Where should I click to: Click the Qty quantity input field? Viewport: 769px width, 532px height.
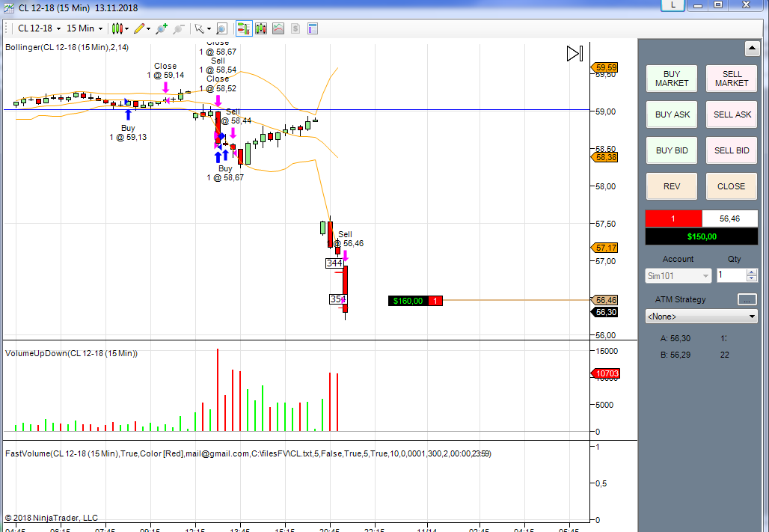coord(732,275)
